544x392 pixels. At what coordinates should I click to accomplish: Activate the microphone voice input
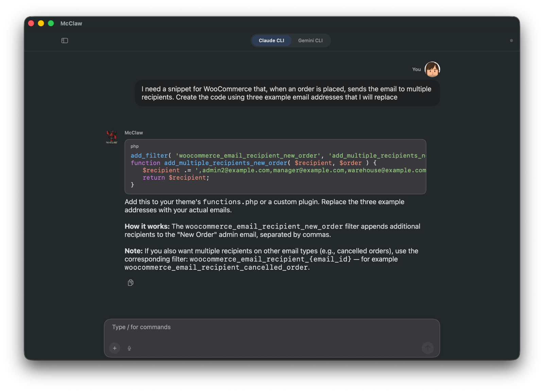[x=129, y=348]
